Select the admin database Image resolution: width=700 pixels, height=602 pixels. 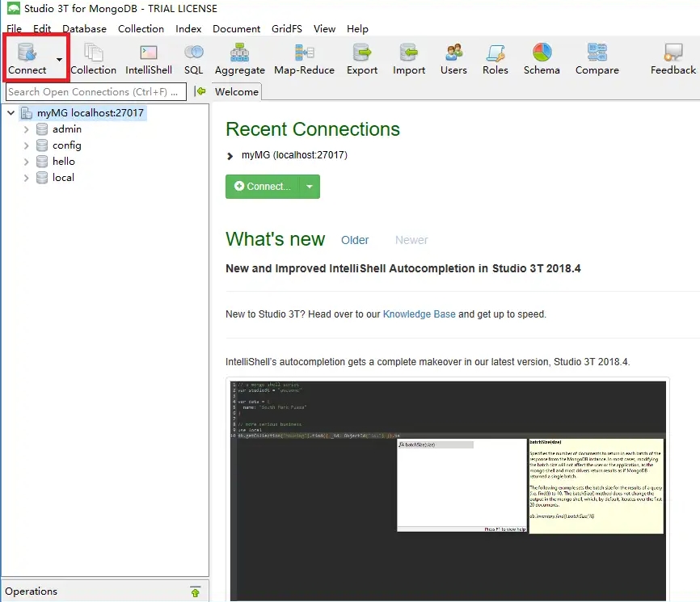(67, 129)
